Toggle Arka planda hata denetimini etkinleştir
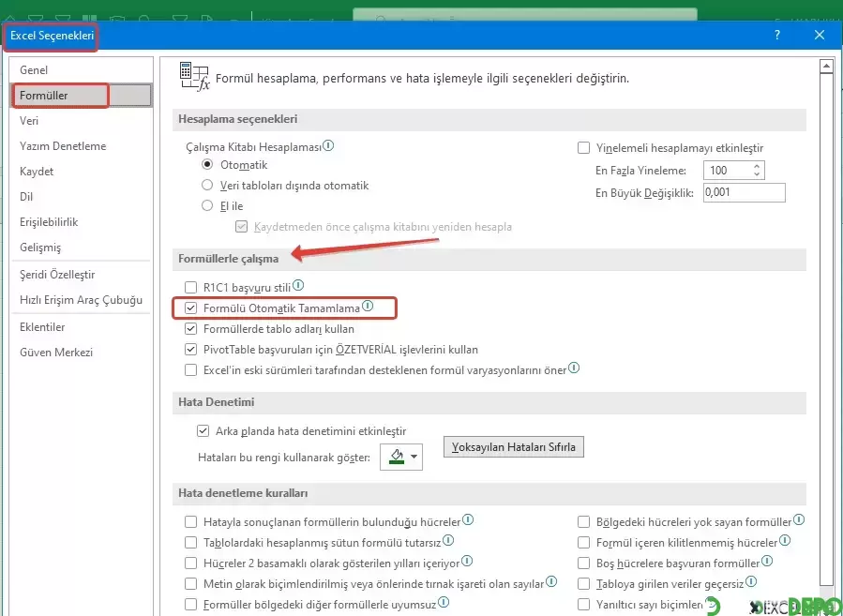This screenshot has height=616, width=843. [203, 430]
